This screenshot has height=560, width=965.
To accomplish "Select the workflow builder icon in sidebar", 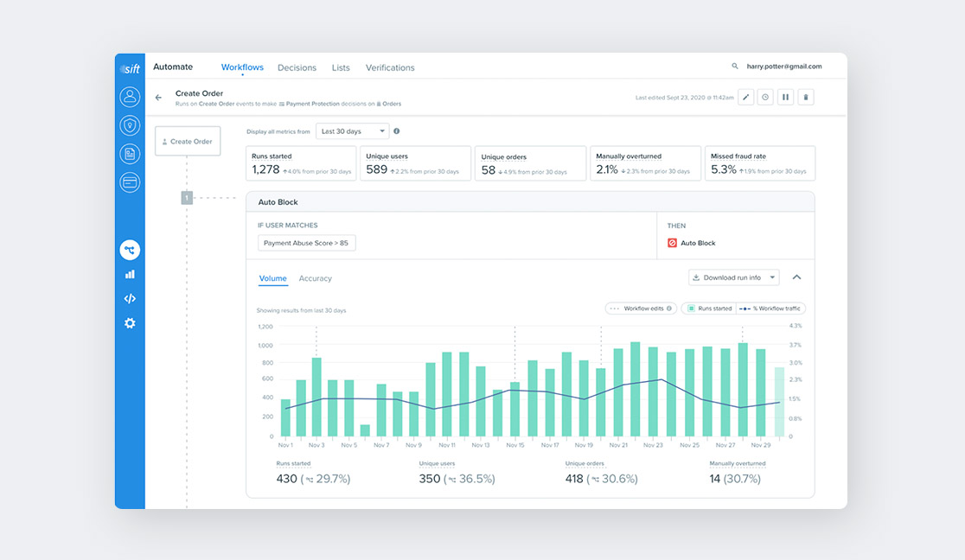I will (x=129, y=250).
